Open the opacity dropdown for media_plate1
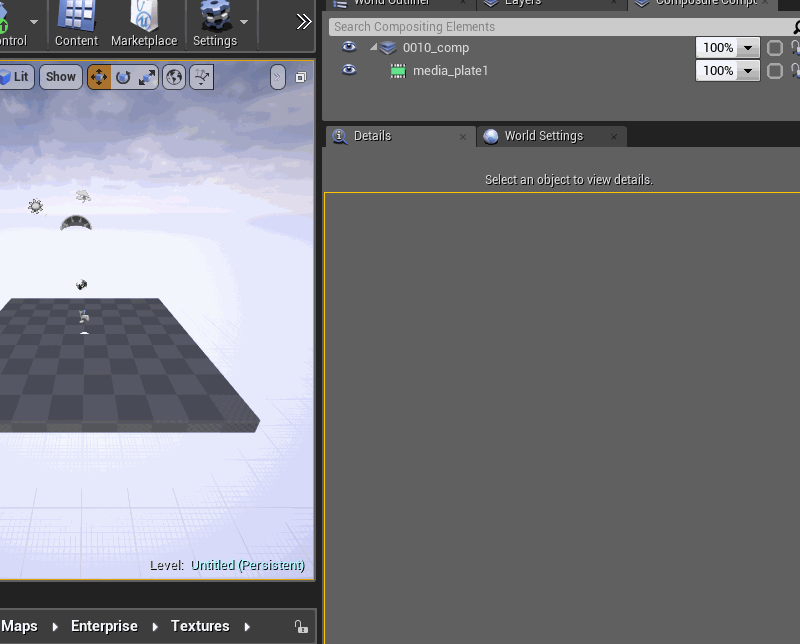 click(748, 71)
